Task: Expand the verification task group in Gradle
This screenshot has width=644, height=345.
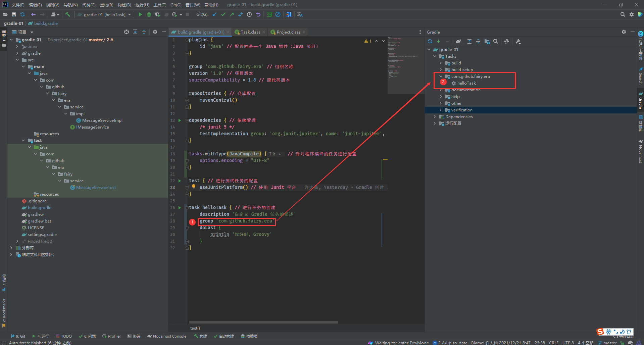Action: coord(441,110)
